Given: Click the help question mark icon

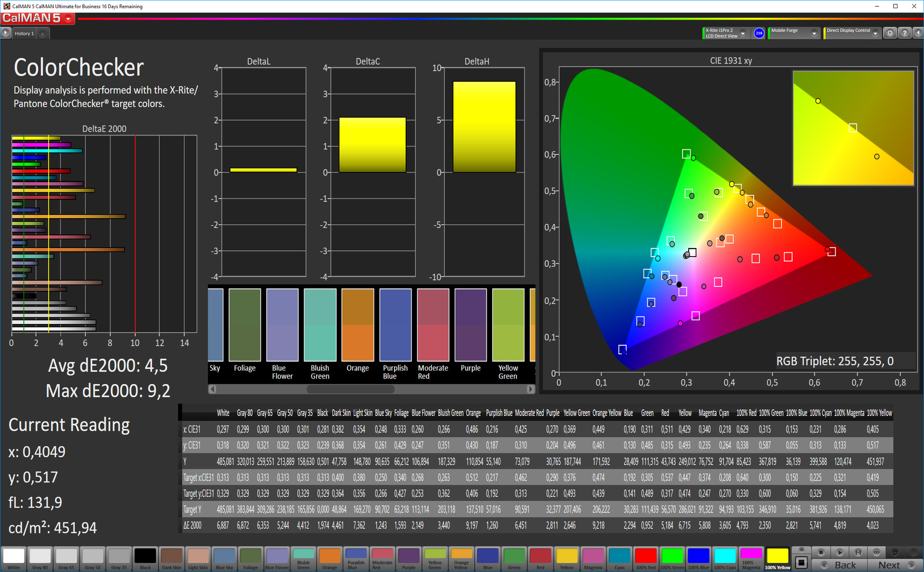Looking at the screenshot, I should (905, 33).
